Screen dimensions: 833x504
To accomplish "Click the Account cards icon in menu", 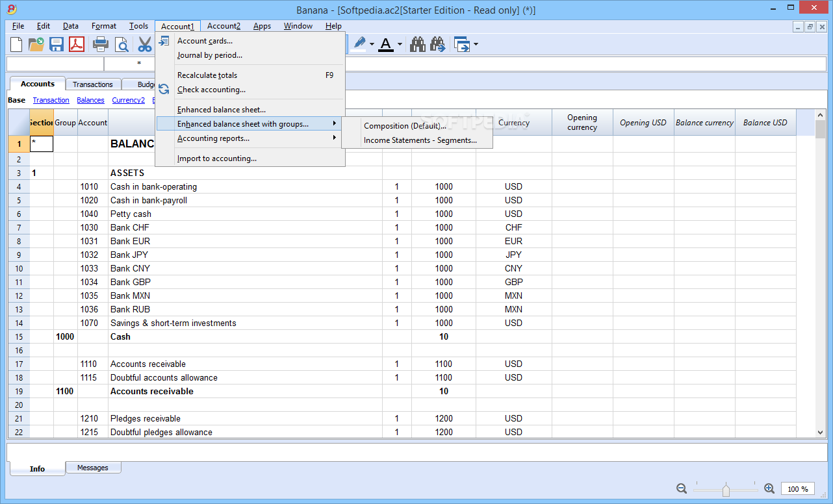I will click(x=164, y=41).
